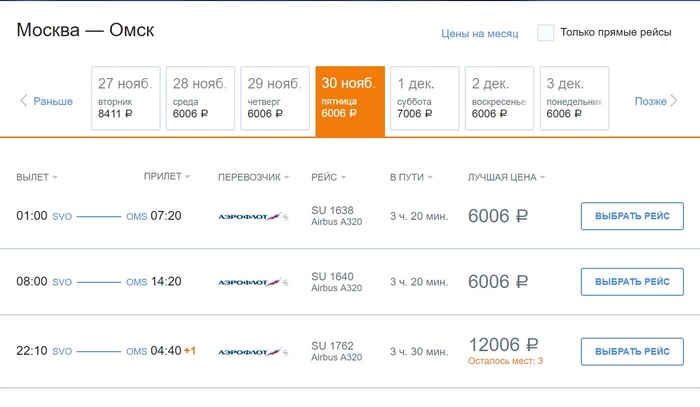The height and width of the screenshot is (407, 700).
Task: Click the right arrow next to Позже
Action: click(x=677, y=100)
